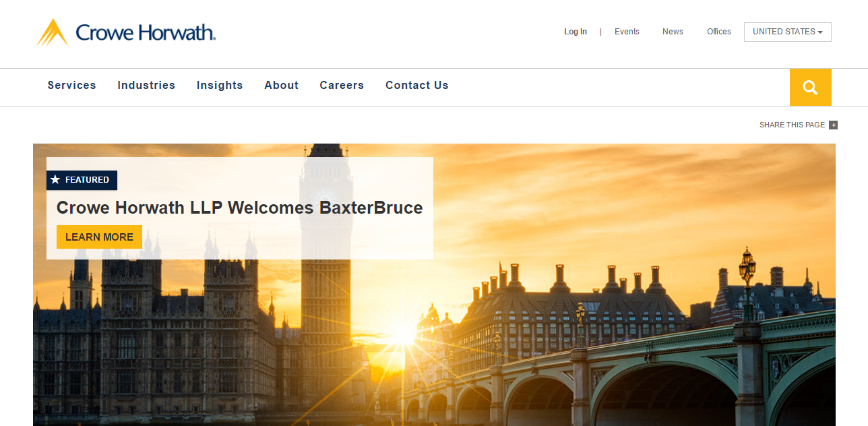The image size is (868, 426).
Task: Click the London skyline hero banner
Action: (434, 284)
